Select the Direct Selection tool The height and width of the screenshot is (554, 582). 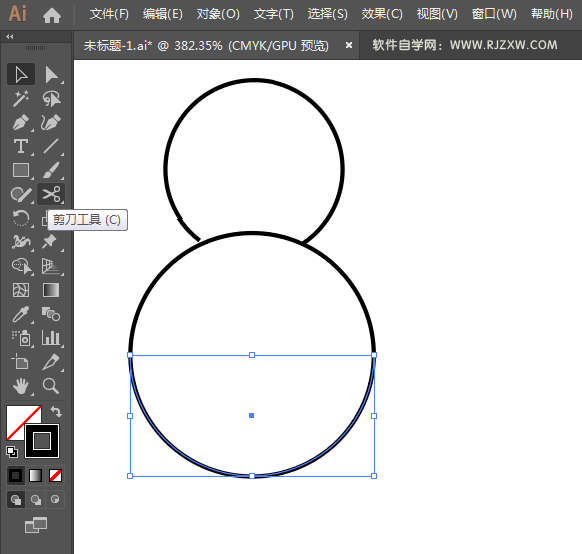pyautogui.click(x=51, y=75)
